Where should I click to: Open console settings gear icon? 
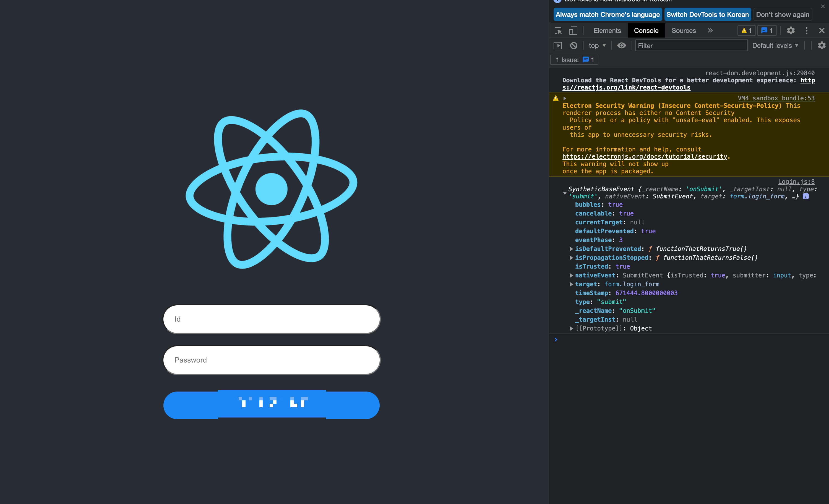(821, 45)
